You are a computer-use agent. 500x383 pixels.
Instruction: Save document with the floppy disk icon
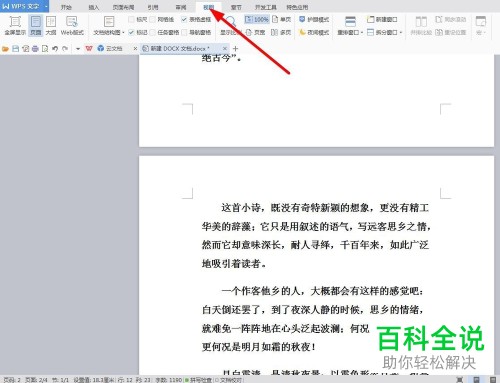(x=15, y=49)
